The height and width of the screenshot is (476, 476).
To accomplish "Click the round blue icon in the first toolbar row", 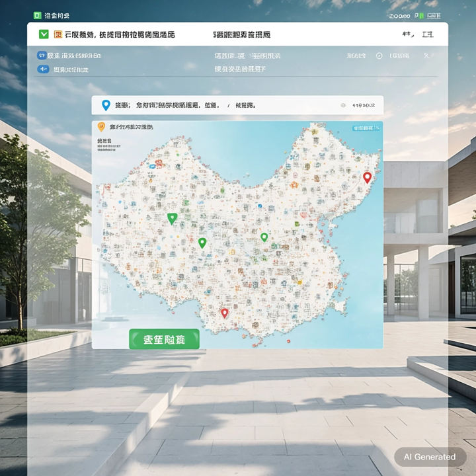I will pyautogui.click(x=42, y=56).
